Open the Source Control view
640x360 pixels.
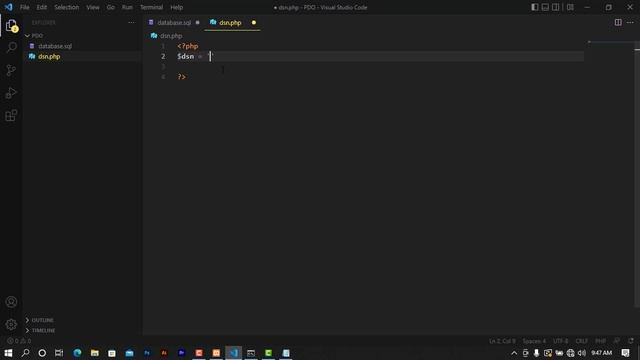11,70
